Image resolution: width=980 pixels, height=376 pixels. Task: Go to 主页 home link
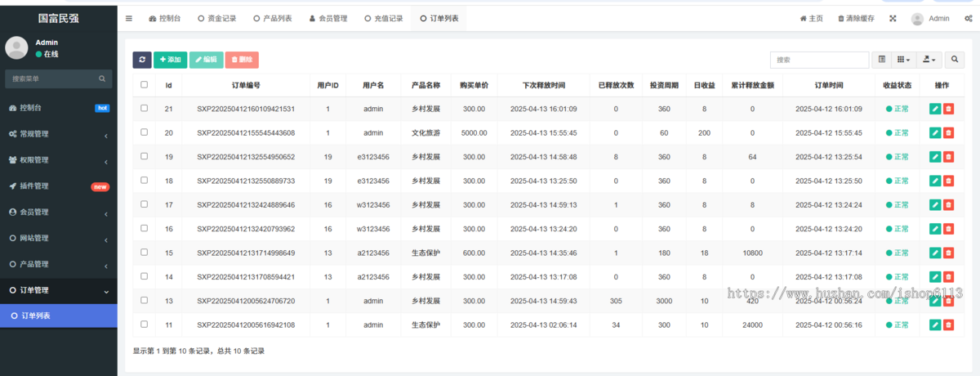(x=811, y=18)
